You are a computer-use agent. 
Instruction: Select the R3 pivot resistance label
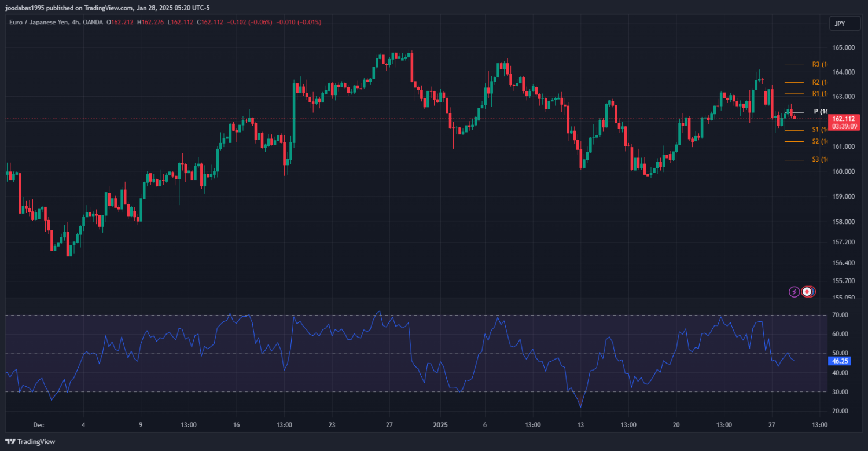pyautogui.click(x=819, y=64)
